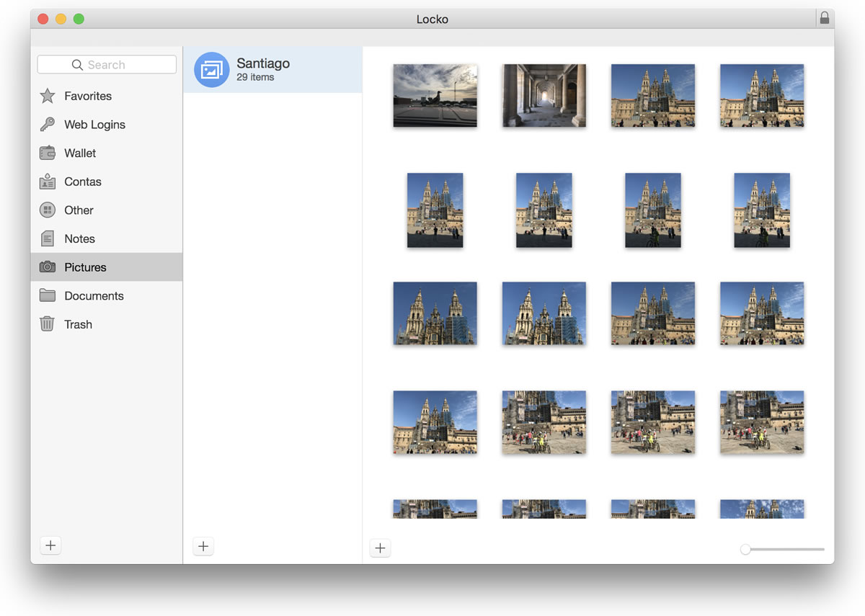Select the Pictures sidebar item
Image resolution: width=865 pixels, height=616 pixels.
(x=85, y=267)
